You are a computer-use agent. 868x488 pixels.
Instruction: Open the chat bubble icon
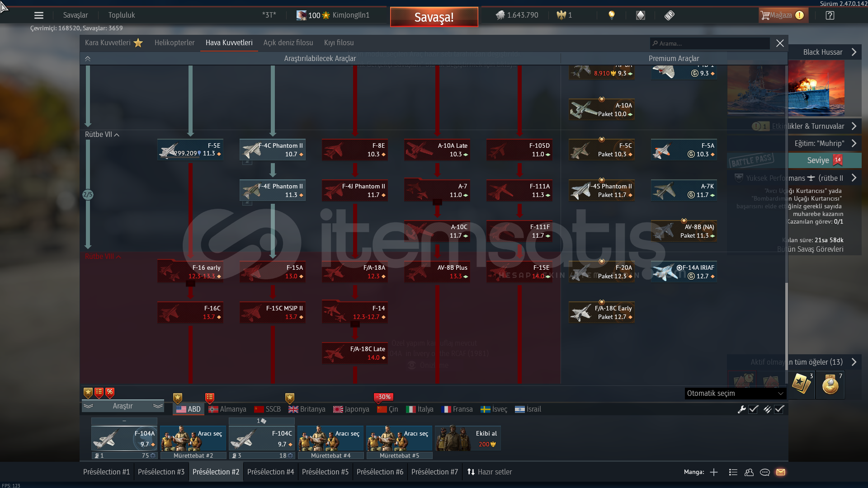(x=765, y=472)
